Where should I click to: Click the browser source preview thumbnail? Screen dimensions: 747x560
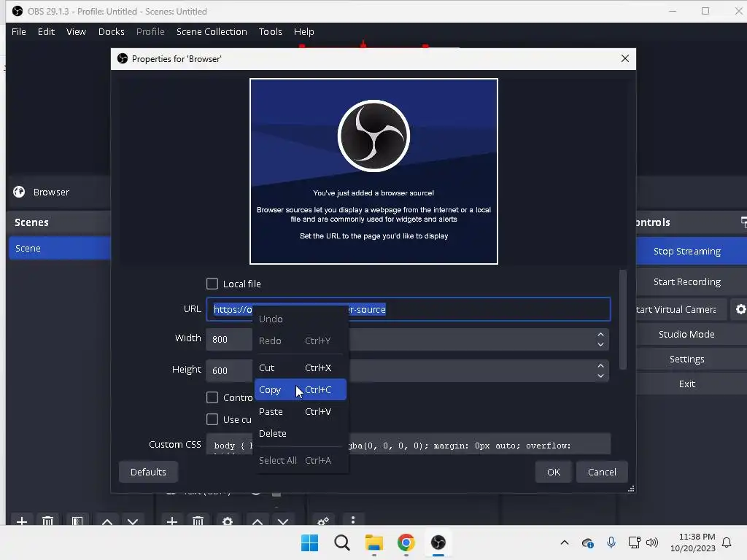point(373,171)
